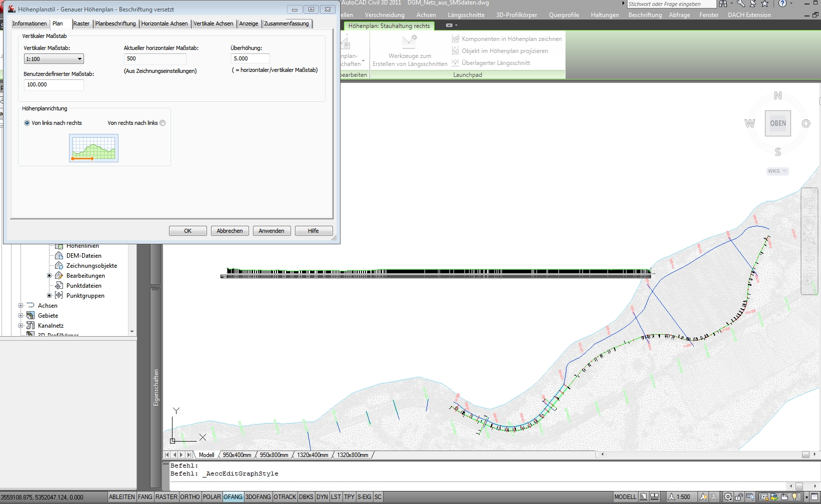Switch to the Planbeschriftung tab
Screen dimensions: 821x504
(115, 23)
